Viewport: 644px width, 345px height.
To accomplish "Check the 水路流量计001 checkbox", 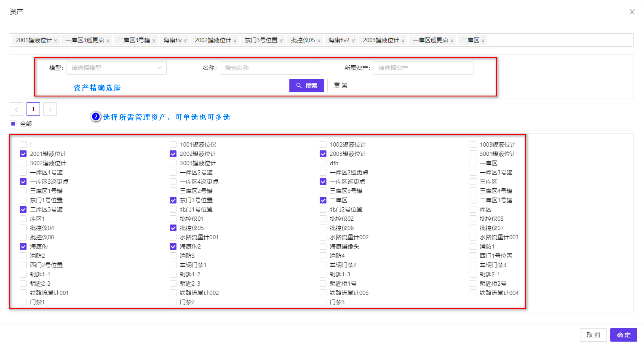I will point(173,237).
